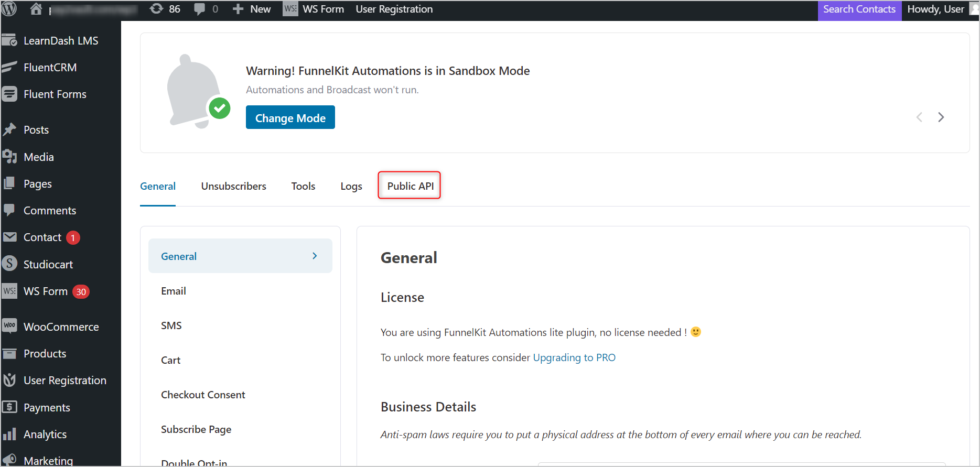Image resolution: width=980 pixels, height=467 pixels.
Task: Select Checkout Consent settings section
Action: click(203, 395)
